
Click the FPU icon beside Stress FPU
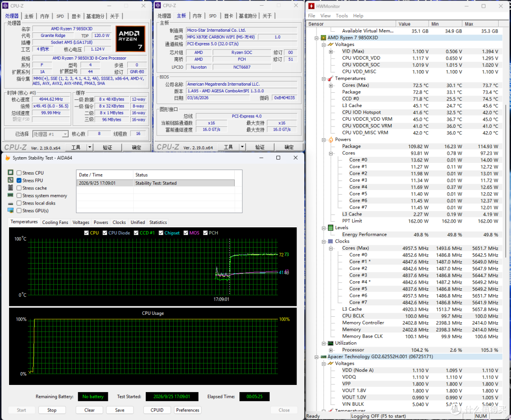tap(10, 180)
